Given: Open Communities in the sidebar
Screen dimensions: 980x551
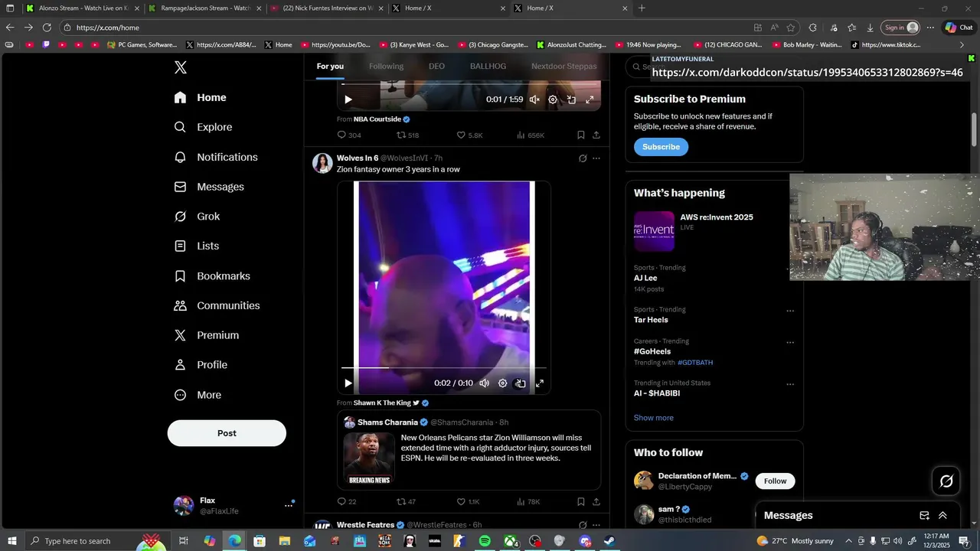Looking at the screenshot, I should coord(217,305).
